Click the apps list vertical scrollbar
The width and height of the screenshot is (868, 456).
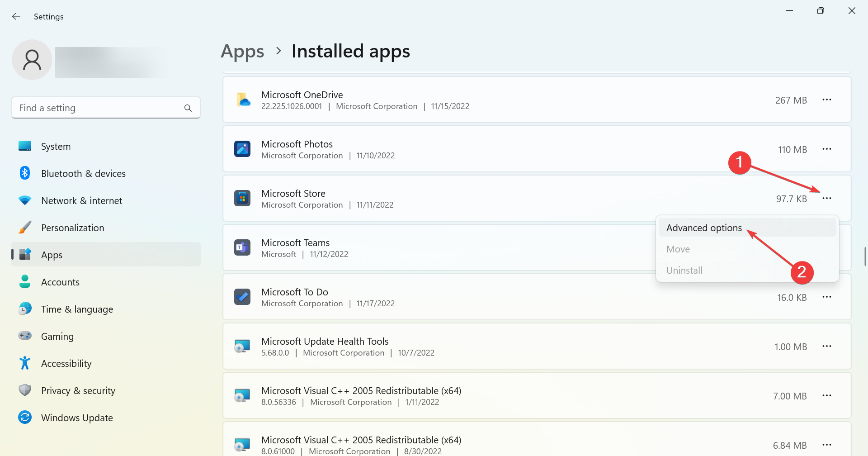[865, 256]
